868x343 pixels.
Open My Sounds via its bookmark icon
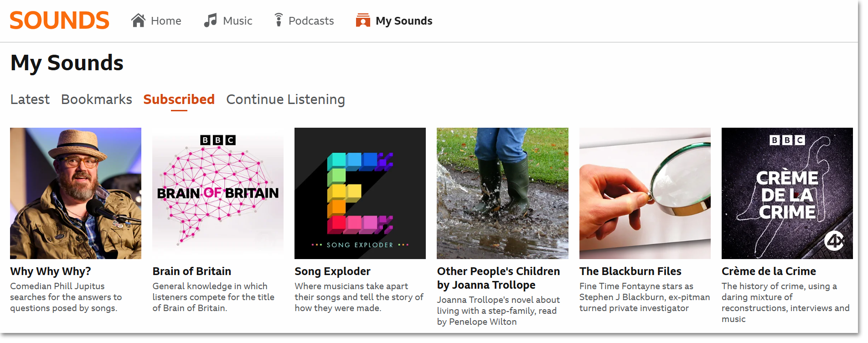tap(362, 20)
